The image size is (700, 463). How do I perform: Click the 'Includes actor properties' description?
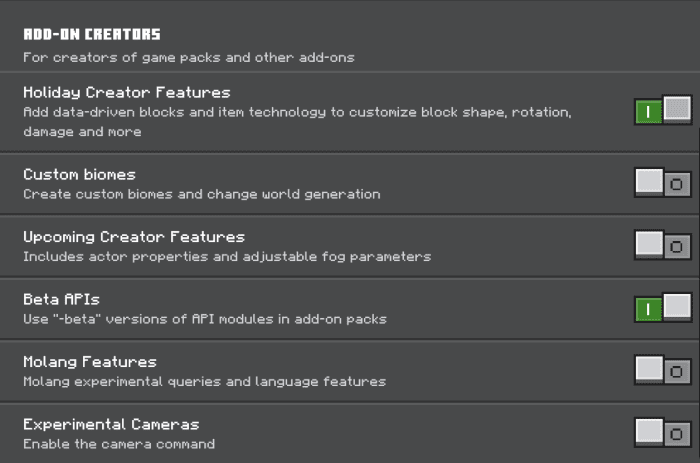227,257
